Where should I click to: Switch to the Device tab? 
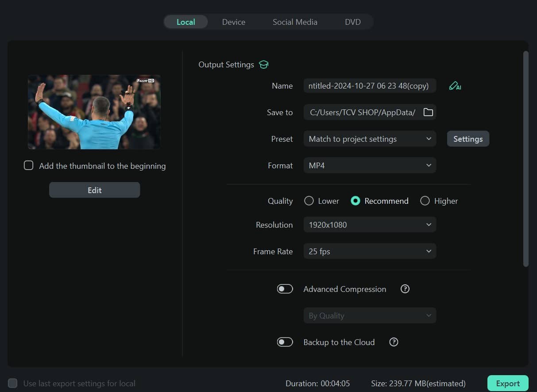[x=234, y=22]
